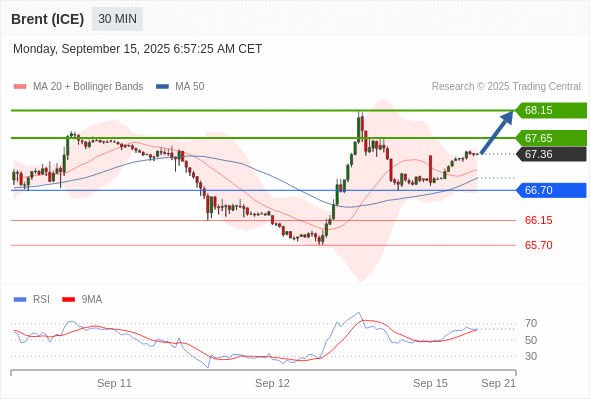
Task: Toggle the 9MA legend entry
Action: point(82,300)
